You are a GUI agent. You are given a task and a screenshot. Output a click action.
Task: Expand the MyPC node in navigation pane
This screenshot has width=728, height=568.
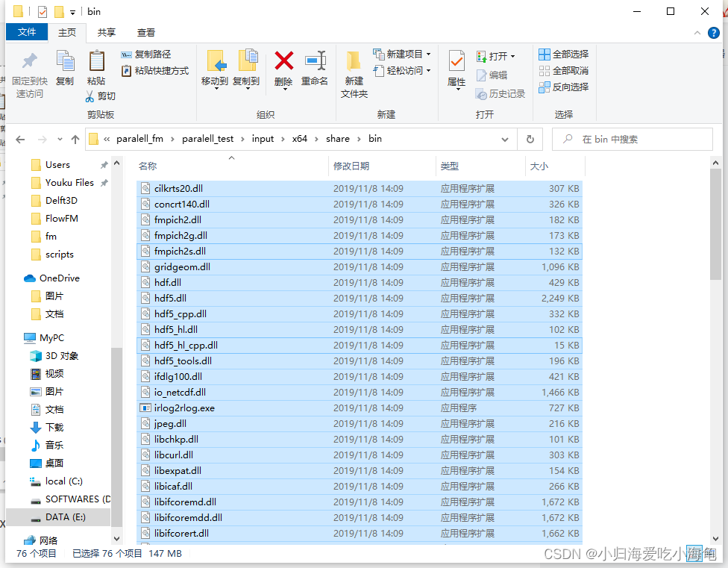pyautogui.click(x=16, y=337)
